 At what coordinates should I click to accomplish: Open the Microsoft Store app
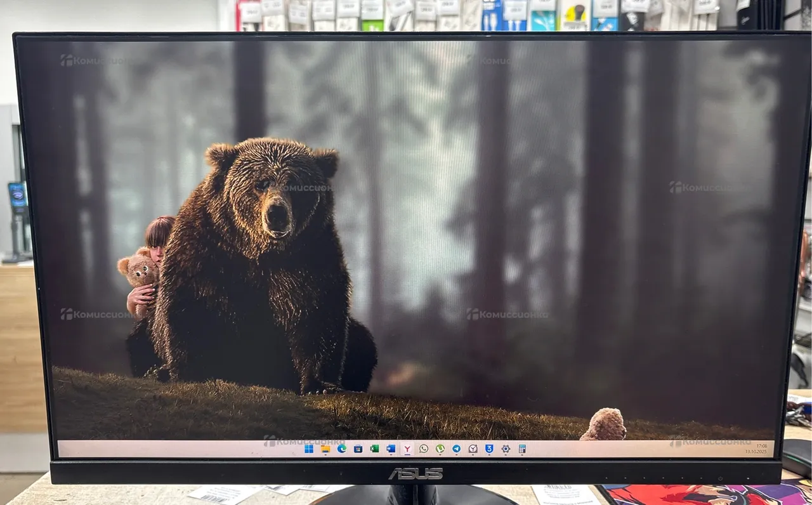(358, 449)
